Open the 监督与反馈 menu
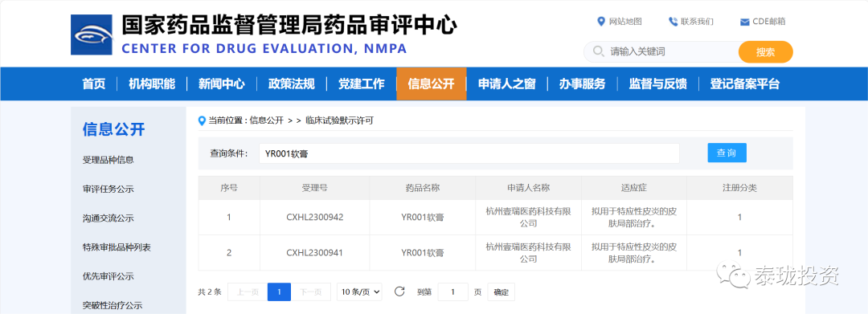This screenshot has width=868, height=314. (x=657, y=84)
